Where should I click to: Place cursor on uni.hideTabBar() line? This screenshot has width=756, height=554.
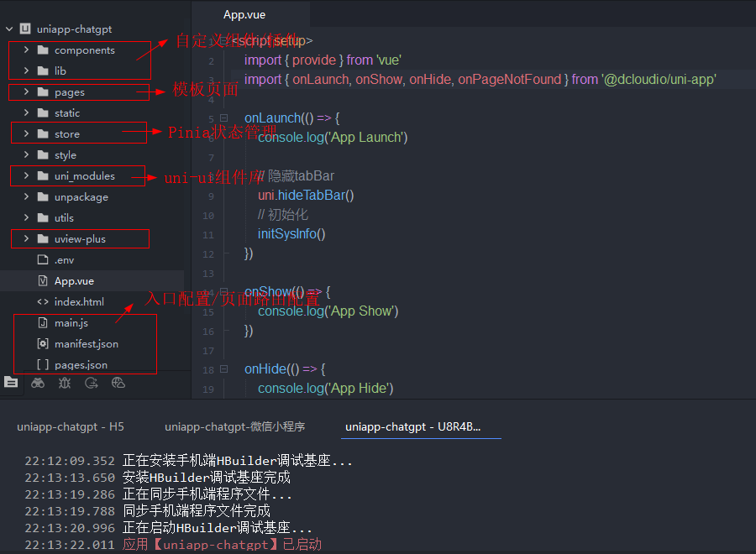click(306, 195)
